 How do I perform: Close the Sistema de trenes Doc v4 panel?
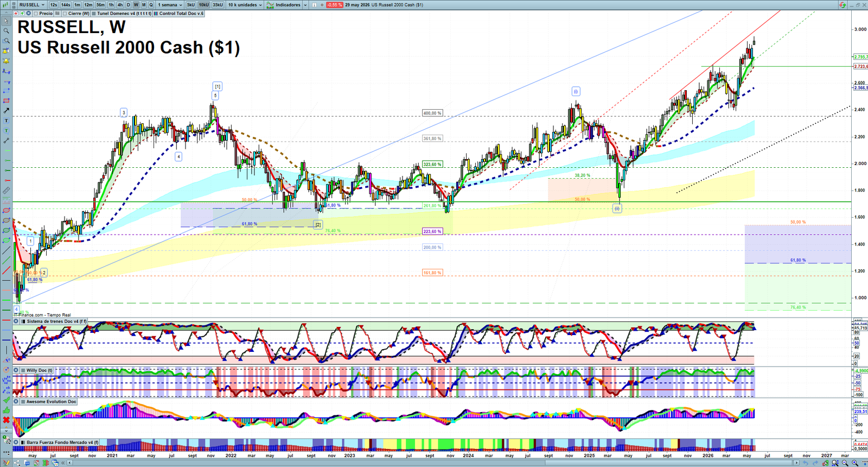[x=16, y=321]
